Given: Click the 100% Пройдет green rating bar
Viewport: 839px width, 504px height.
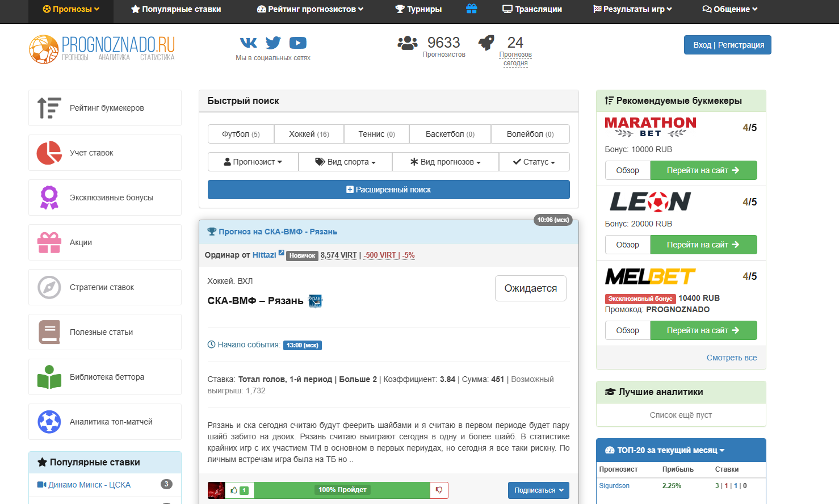Looking at the screenshot, I should [342, 490].
